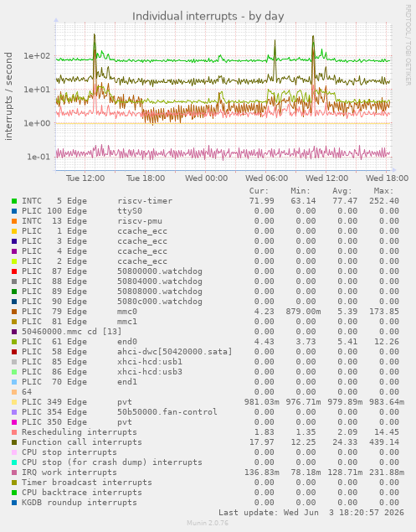Image resolution: width=416 pixels, height=532 pixels.
Task: Click the blue ttyS0 legend swatch
Action: [x=14, y=211]
